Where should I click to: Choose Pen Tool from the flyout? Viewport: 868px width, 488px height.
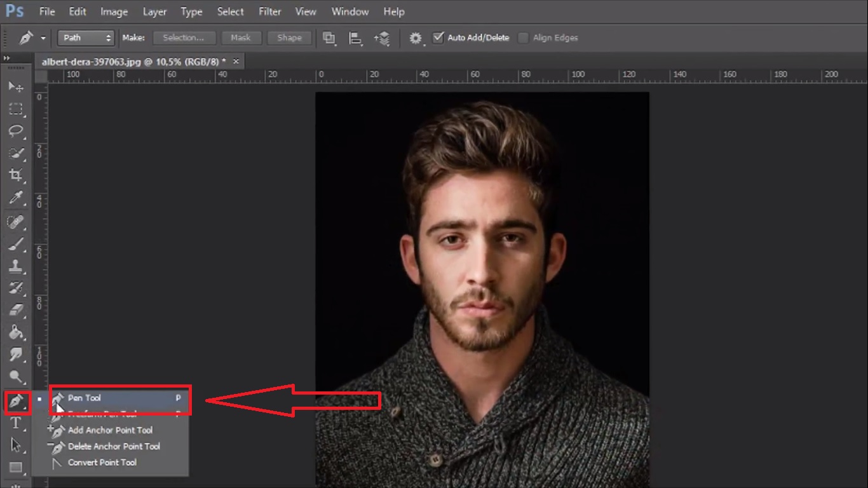[85, 398]
